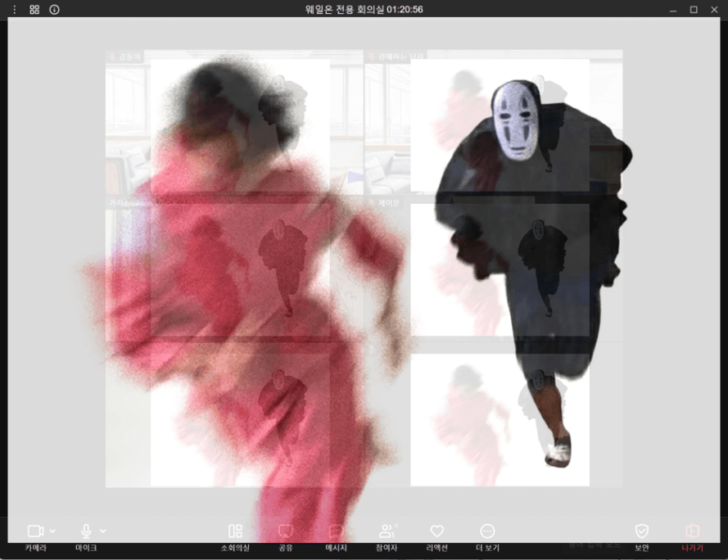Expand camera options chevron next to 카메라
Image resolution: width=728 pixels, height=560 pixels.
tap(52, 531)
